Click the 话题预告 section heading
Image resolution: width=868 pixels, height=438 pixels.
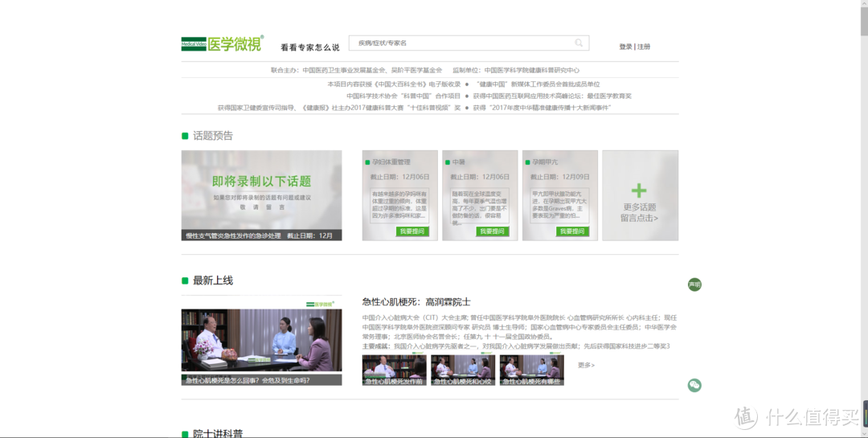(212, 136)
